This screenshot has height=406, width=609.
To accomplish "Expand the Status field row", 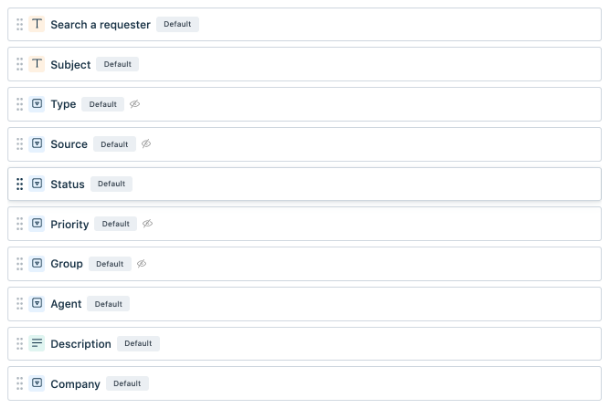I will coord(304,184).
